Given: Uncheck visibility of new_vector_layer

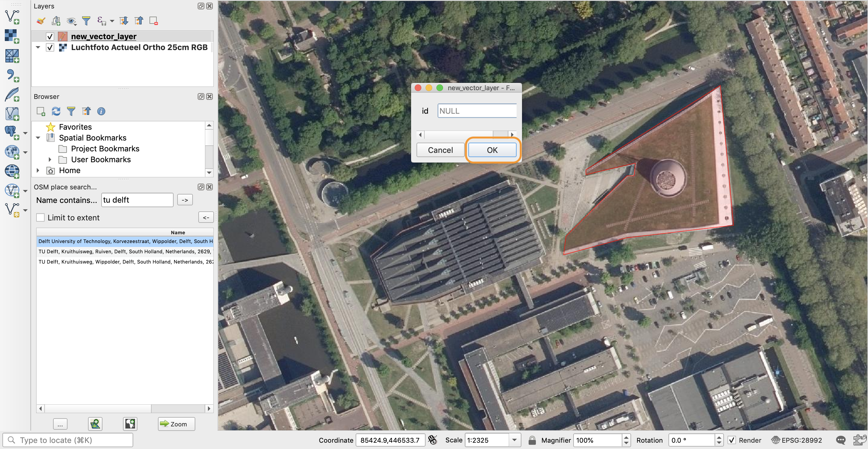Looking at the screenshot, I should coord(50,36).
